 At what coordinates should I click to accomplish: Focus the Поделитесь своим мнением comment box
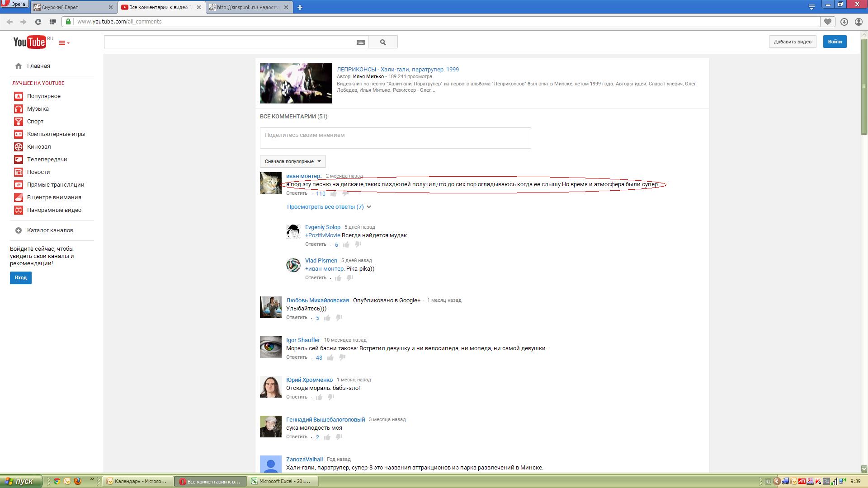pyautogui.click(x=396, y=138)
